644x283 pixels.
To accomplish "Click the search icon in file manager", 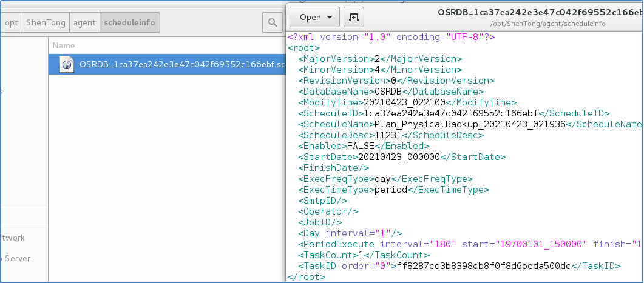I will point(272,23).
